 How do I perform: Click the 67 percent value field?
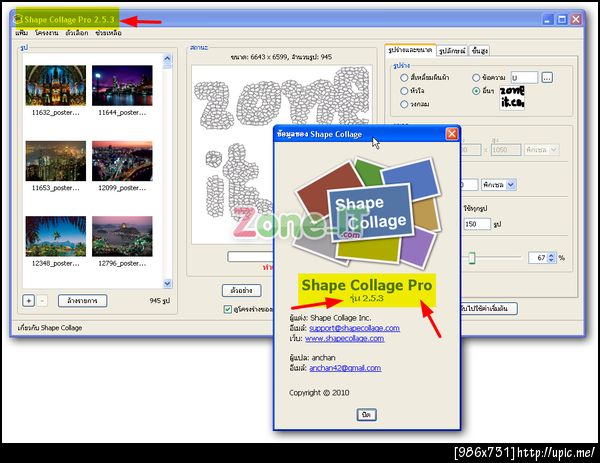click(x=537, y=258)
